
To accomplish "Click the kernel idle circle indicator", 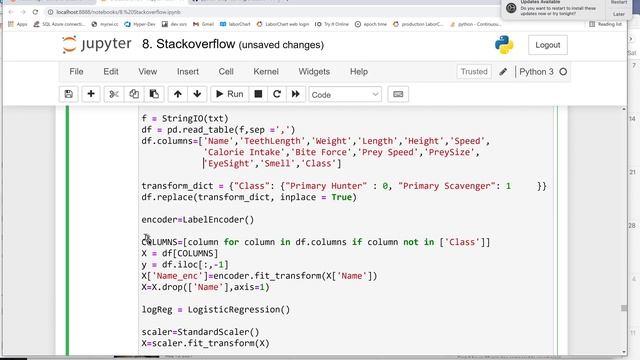I will pyautogui.click(x=563, y=72).
